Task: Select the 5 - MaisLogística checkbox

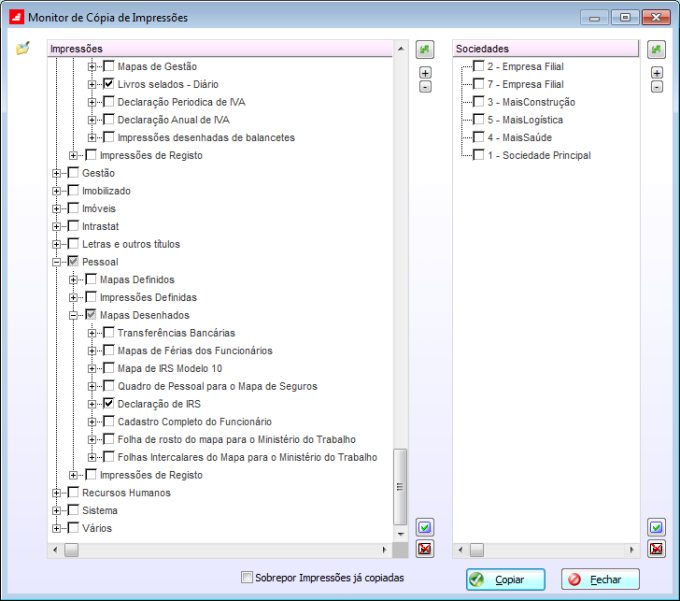Action: pos(479,119)
